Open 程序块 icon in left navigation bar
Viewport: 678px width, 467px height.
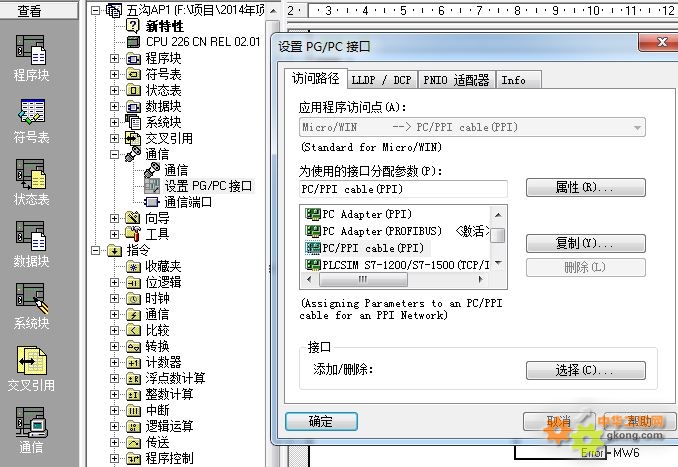[x=30, y=50]
